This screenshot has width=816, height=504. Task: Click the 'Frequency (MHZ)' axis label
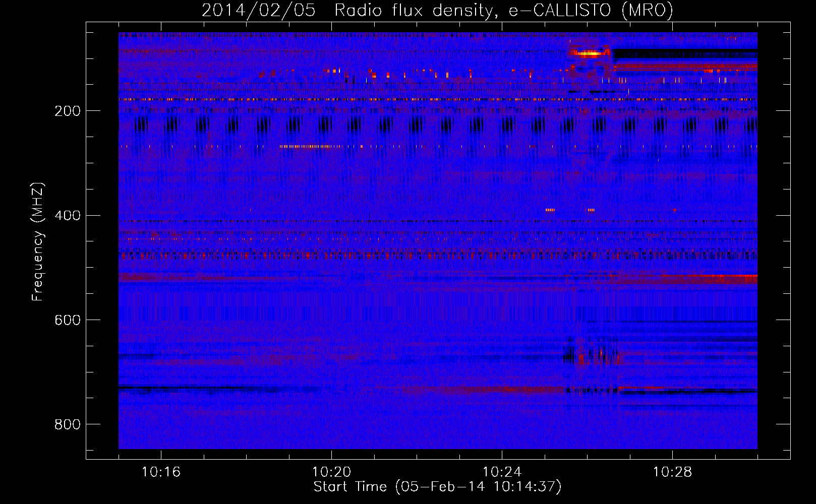(38, 242)
